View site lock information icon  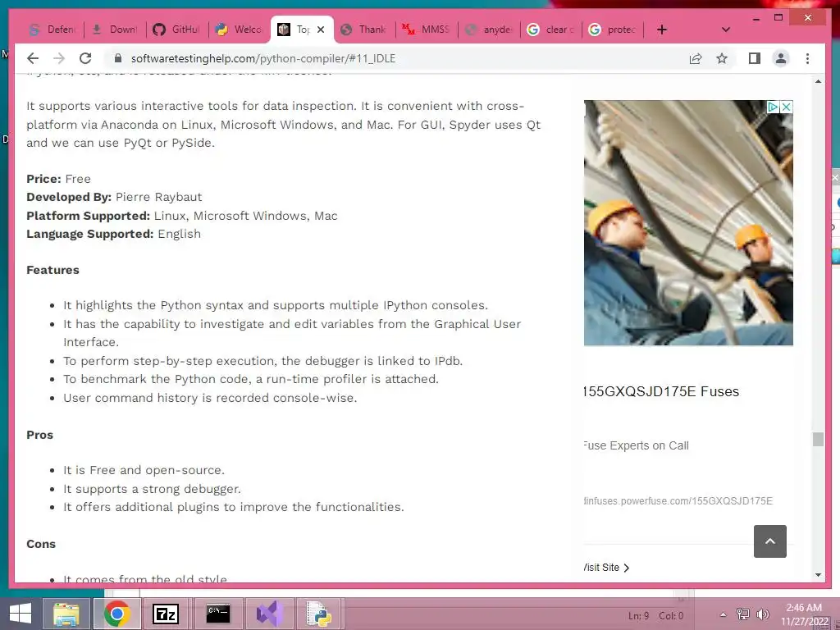coord(118,58)
